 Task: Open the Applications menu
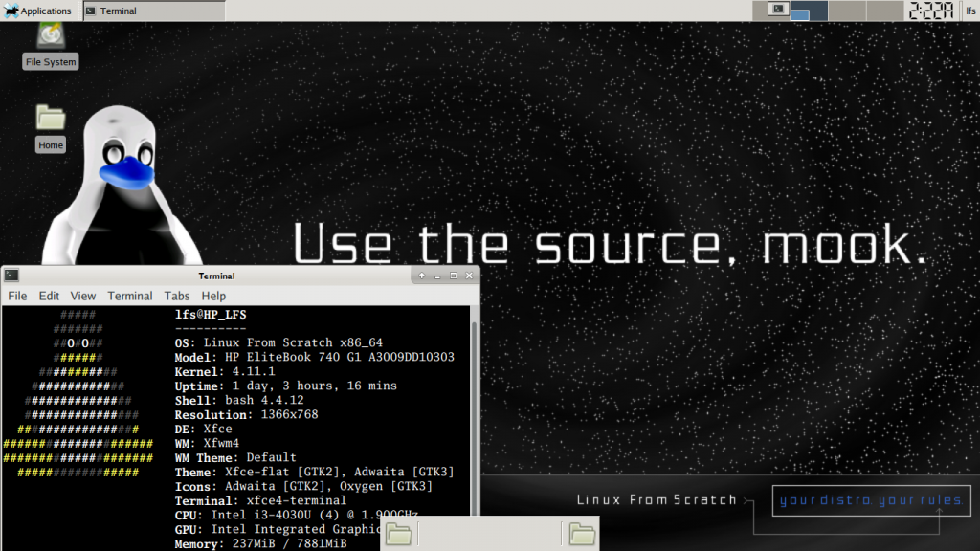click(37, 11)
